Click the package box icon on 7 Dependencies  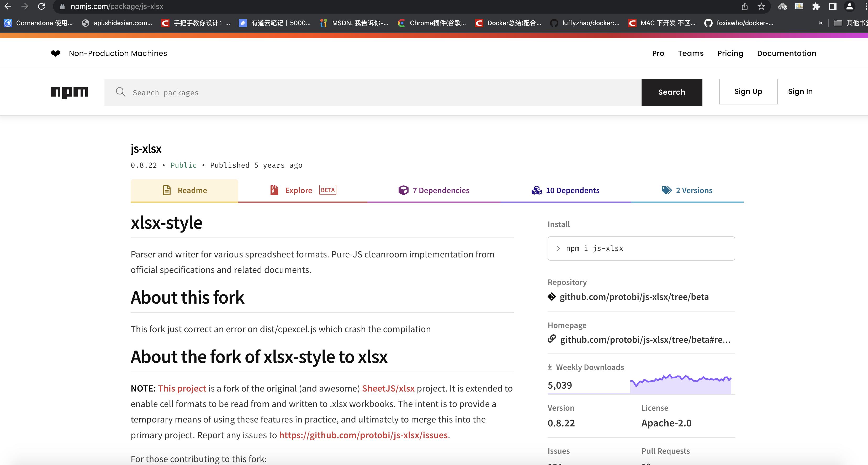(404, 190)
